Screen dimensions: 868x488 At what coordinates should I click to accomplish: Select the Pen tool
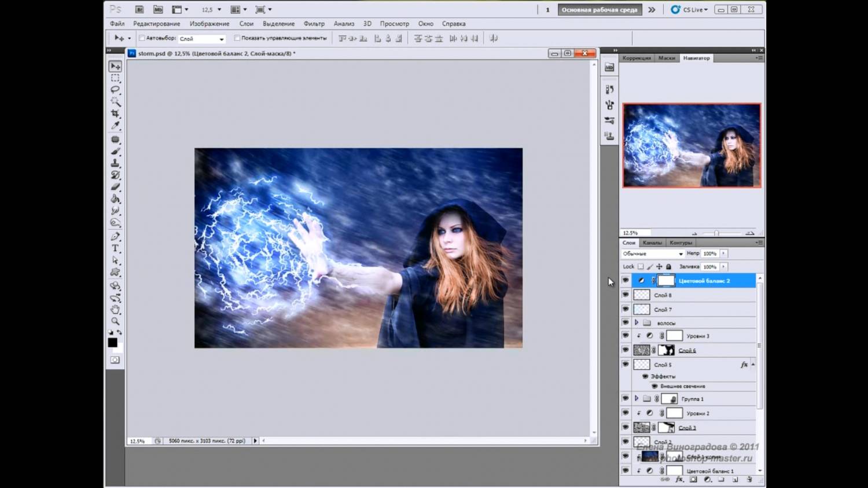click(115, 237)
